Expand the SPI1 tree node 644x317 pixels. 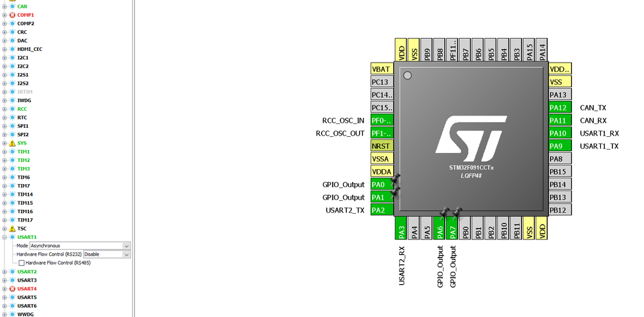tap(5, 126)
